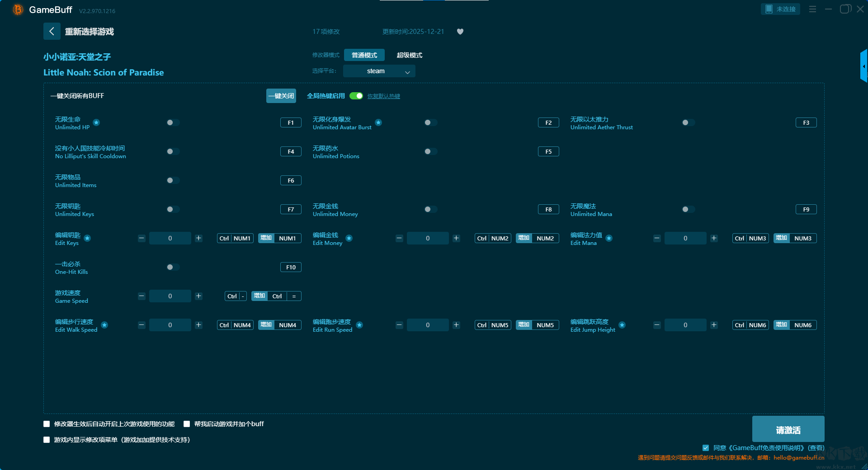Enable the Unlimited Potions toggle
This screenshot has width=868, height=470.
430,151
